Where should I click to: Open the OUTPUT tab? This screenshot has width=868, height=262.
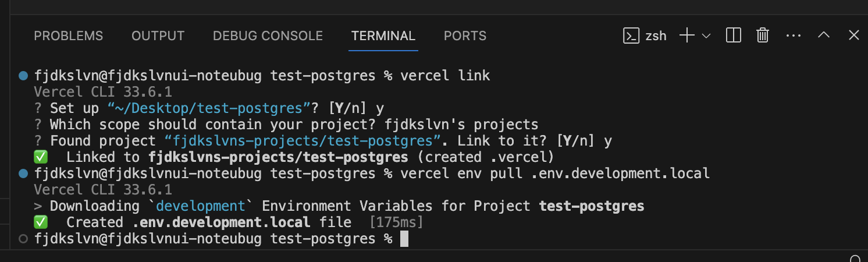(158, 36)
